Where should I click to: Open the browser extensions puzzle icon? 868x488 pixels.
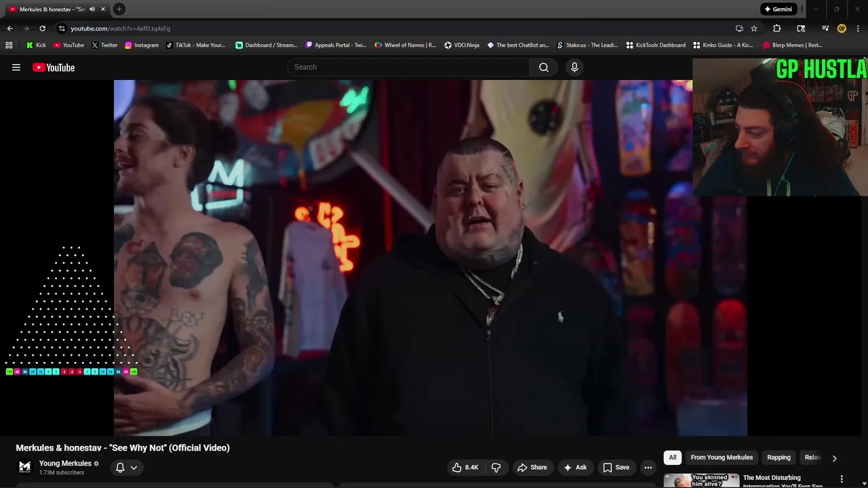(776, 28)
